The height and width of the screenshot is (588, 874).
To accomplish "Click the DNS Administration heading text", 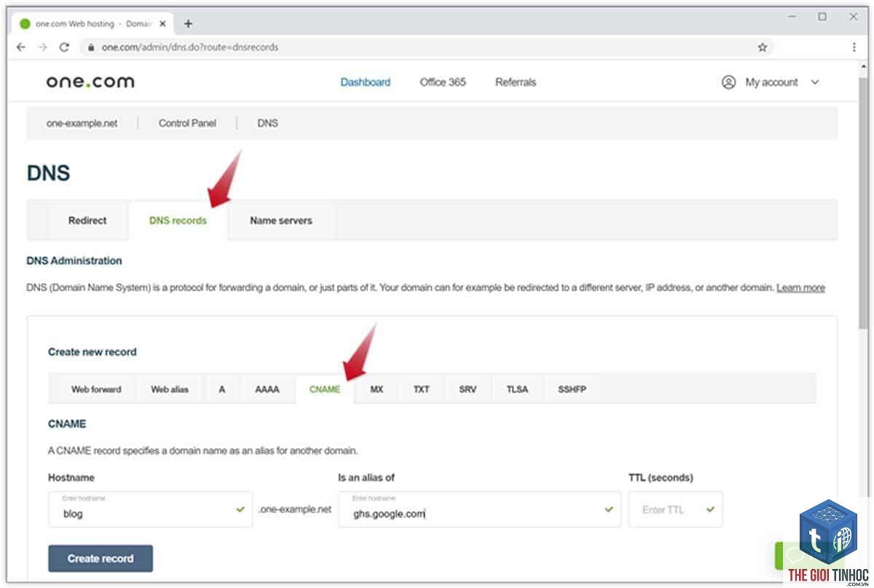I will point(74,261).
